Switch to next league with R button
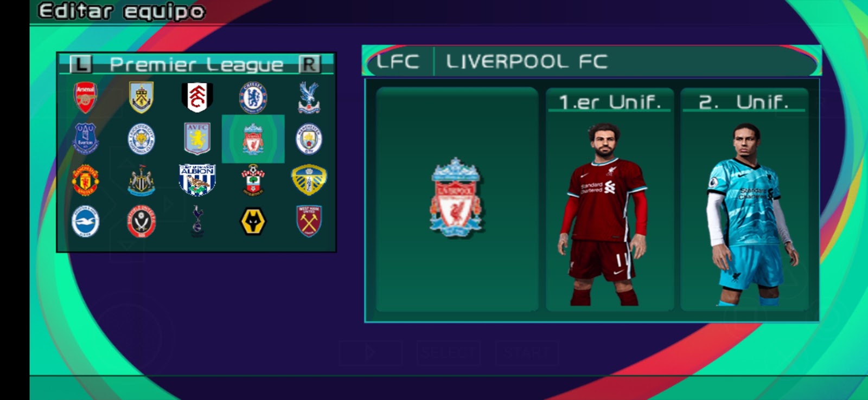868x400 pixels. tap(310, 64)
